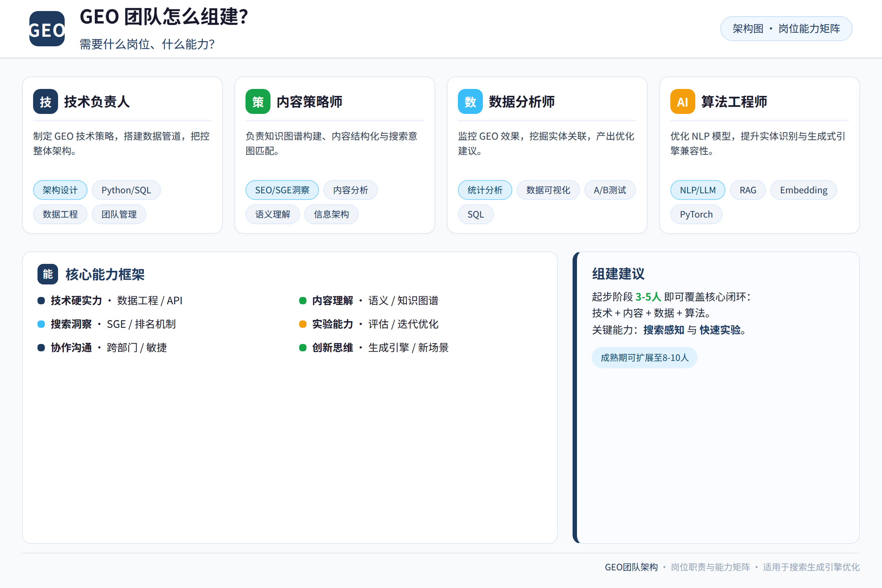Screen dimensions: 882x588
Task: Click 跨部门 / 敏捷 text
Action: click(137, 348)
